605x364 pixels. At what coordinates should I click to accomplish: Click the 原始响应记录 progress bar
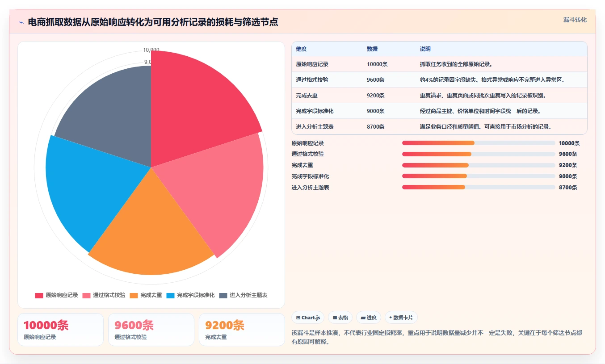coord(479,143)
